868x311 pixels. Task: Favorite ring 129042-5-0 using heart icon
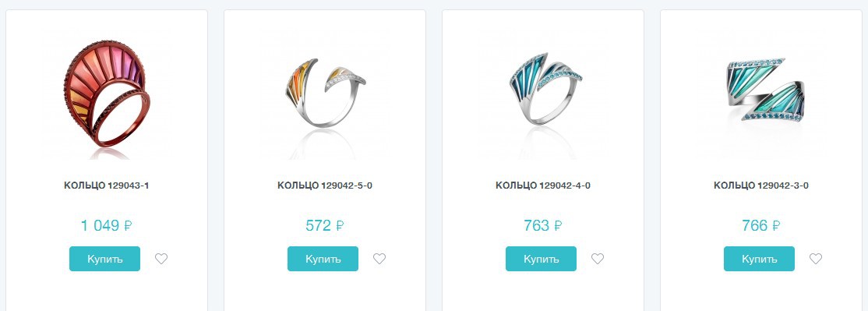click(x=379, y=259)
